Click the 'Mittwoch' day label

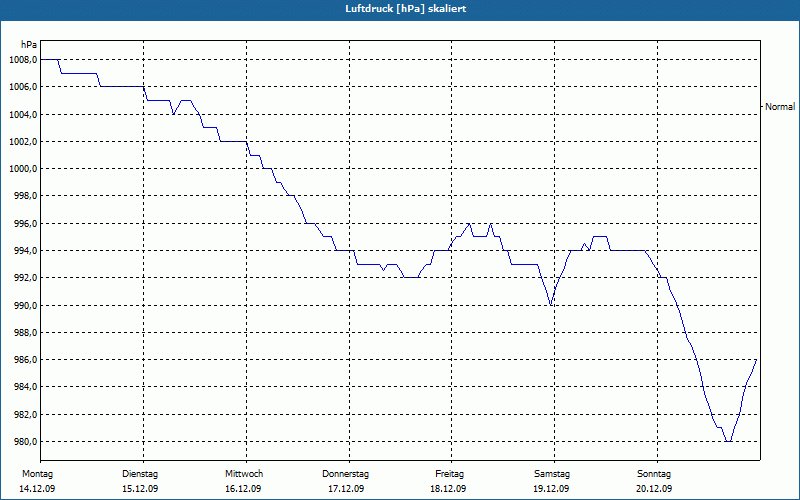click(x=244, y=474)
